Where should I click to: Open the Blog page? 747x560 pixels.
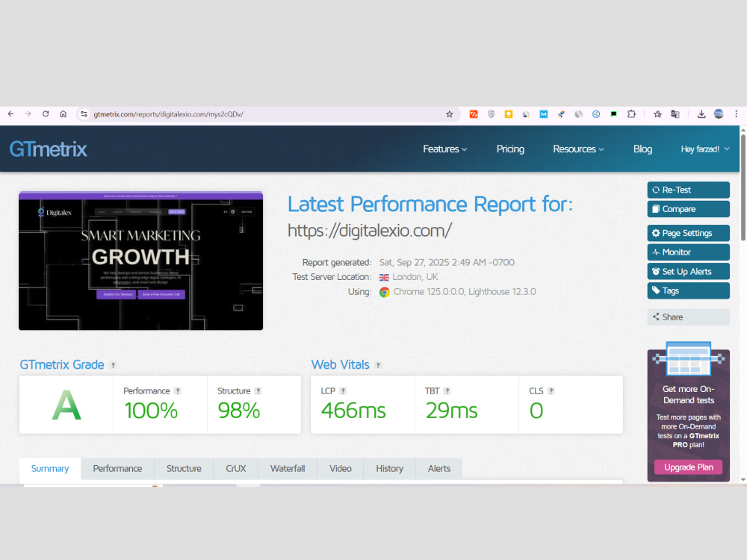point(642,149)
